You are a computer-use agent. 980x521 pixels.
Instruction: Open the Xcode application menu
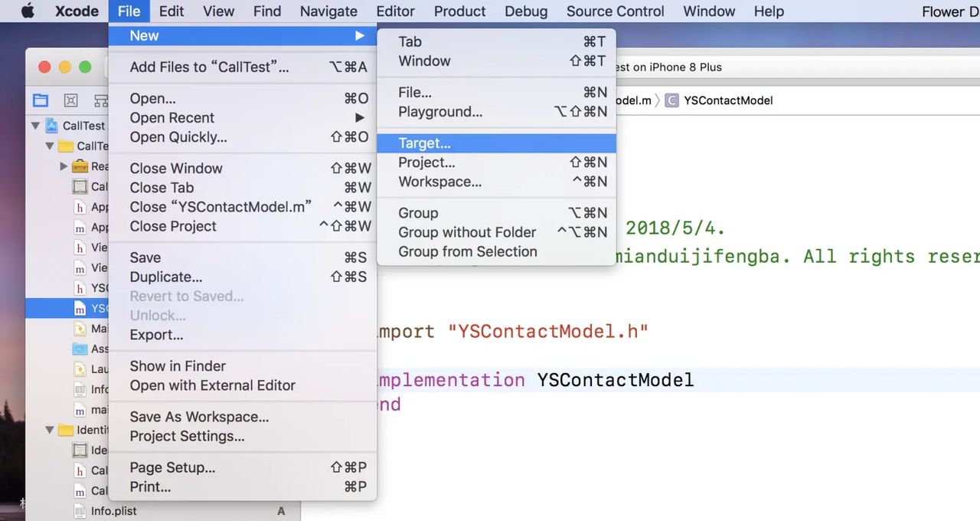pyautogui.click(x=77, y=11)
